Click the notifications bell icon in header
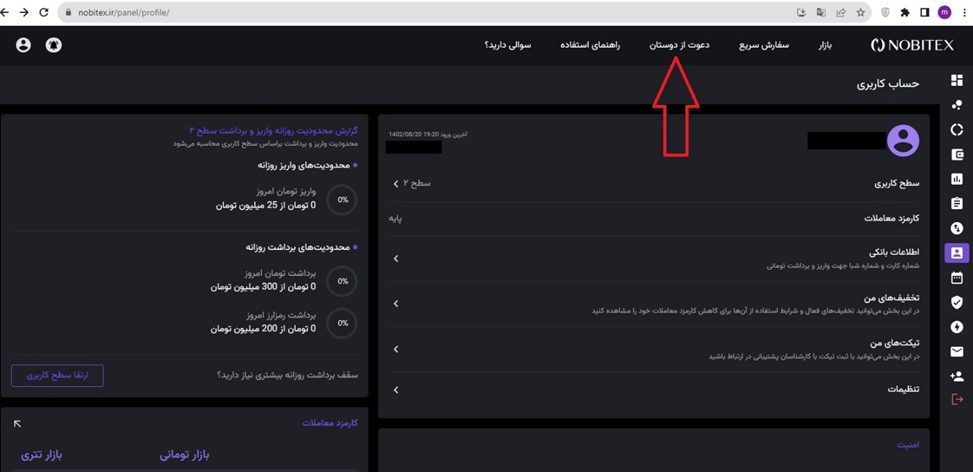 [54, 45]
